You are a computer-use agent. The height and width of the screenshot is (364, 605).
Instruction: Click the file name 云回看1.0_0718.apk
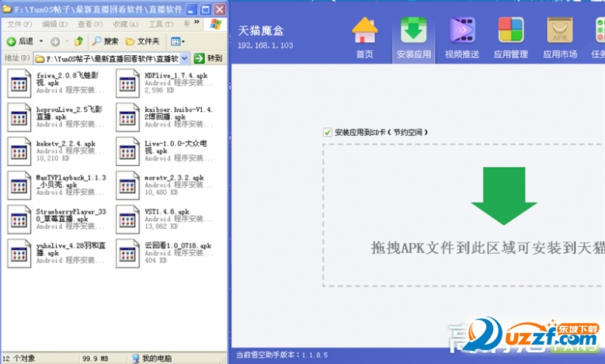point(178,245)
